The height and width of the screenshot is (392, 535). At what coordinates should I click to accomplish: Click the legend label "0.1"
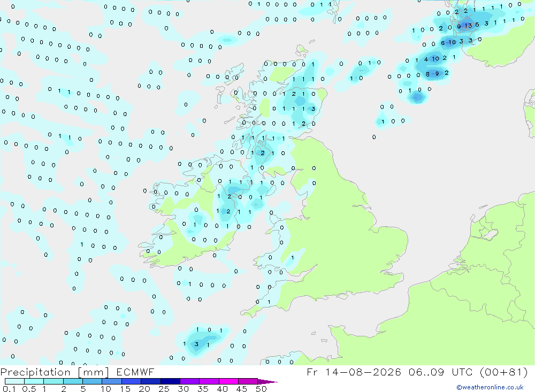click(x=9, y=389)
